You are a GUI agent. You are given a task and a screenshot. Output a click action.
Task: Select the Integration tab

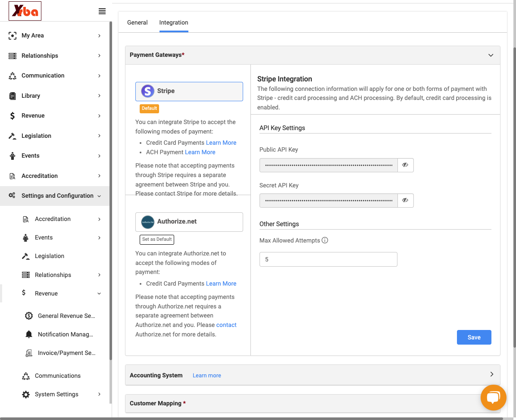coord(174,22)
